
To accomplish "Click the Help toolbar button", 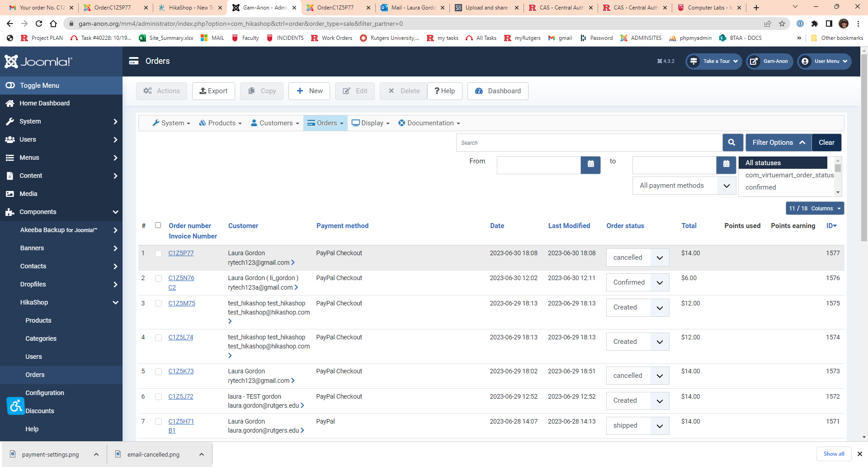I will tap(444, 91).
